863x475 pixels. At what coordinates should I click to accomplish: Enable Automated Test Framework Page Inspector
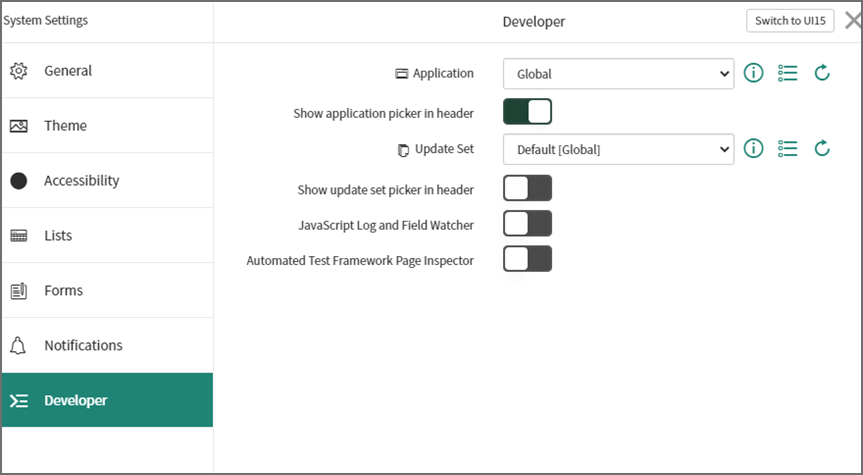527,260
